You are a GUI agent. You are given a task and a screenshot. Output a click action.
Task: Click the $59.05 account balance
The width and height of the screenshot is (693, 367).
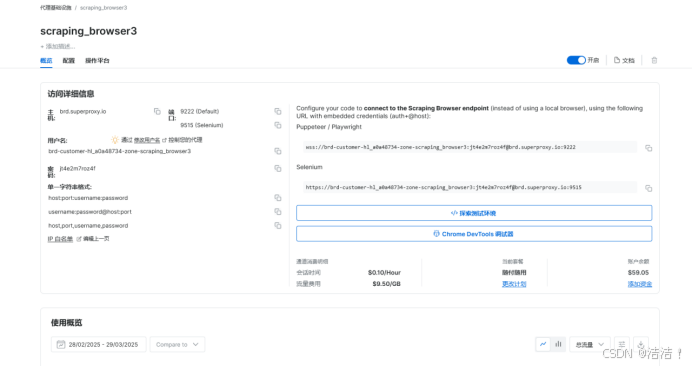(x=638, y=272)
